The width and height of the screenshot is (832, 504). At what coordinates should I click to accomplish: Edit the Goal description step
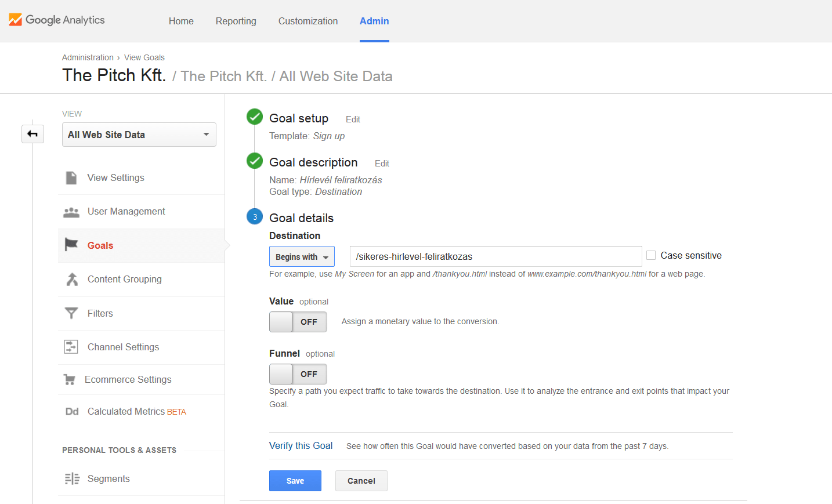tap(382, 164)
